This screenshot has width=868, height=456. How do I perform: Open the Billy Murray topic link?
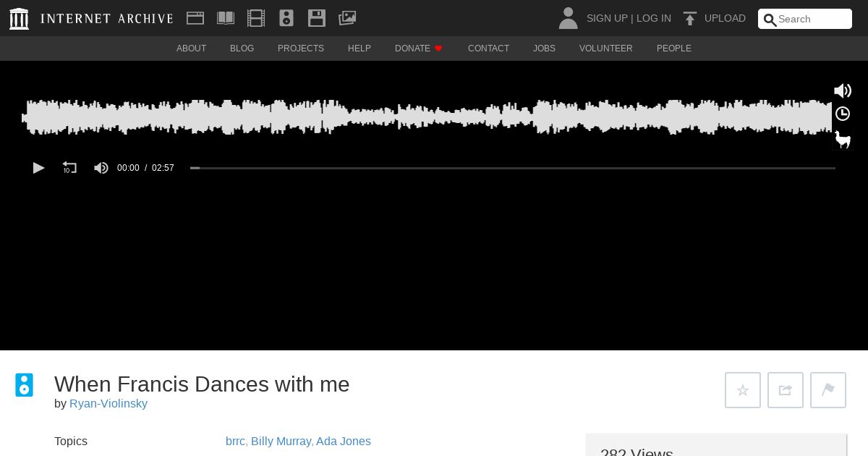281,442
